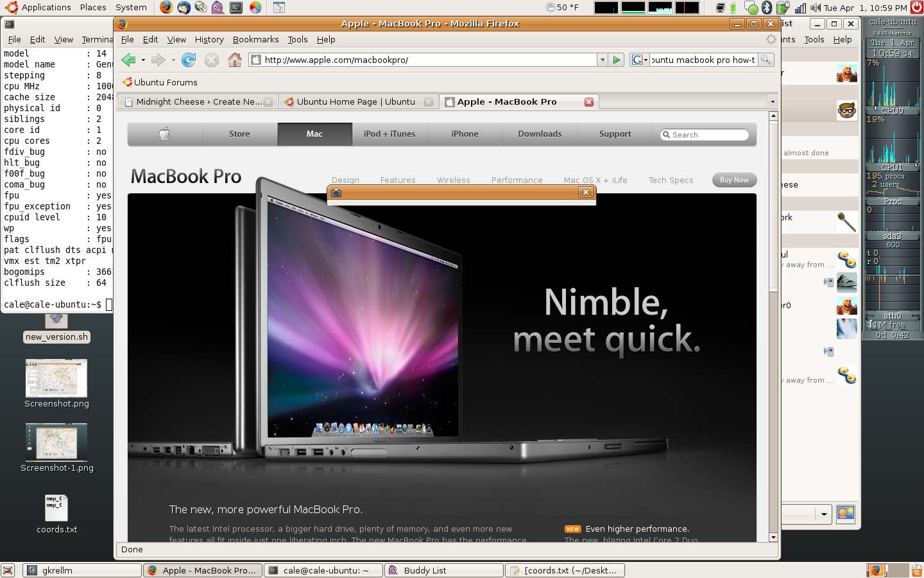Screen dimensions: 924x578
Task: Open Firefox Bookmarks menu
Action: 255,39
